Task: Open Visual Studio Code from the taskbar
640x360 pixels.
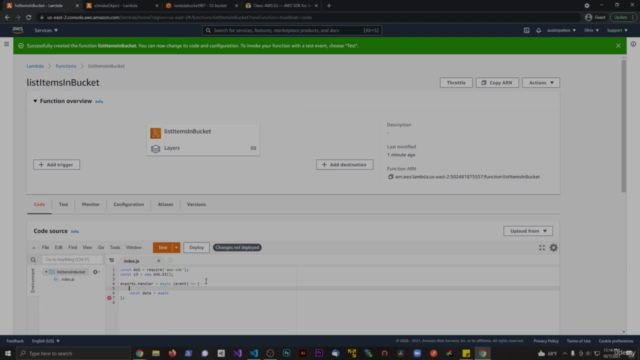Action: (x=254, y=353)
